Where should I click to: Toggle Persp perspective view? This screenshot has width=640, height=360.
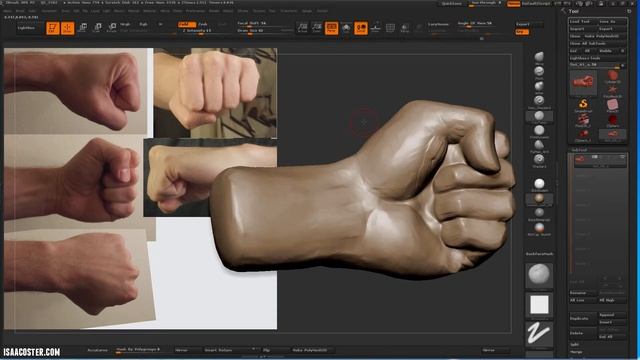click(x=331, y=28)
